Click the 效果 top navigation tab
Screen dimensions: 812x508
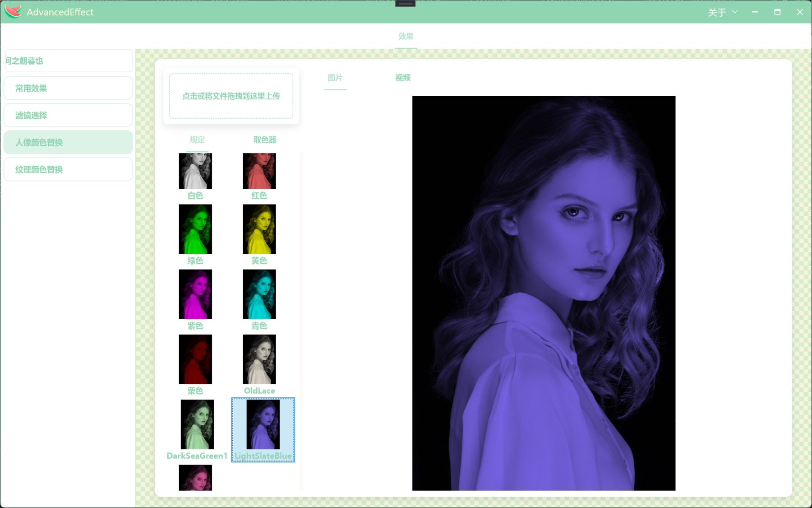point(406,36)
